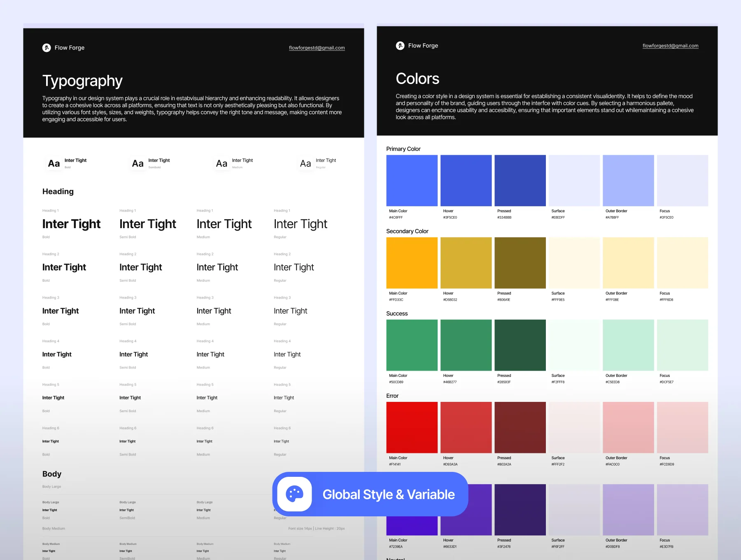Pick the Success Main Color swatch #50CD89
This screenshot has width=741, height=560.
pos(412,345)
